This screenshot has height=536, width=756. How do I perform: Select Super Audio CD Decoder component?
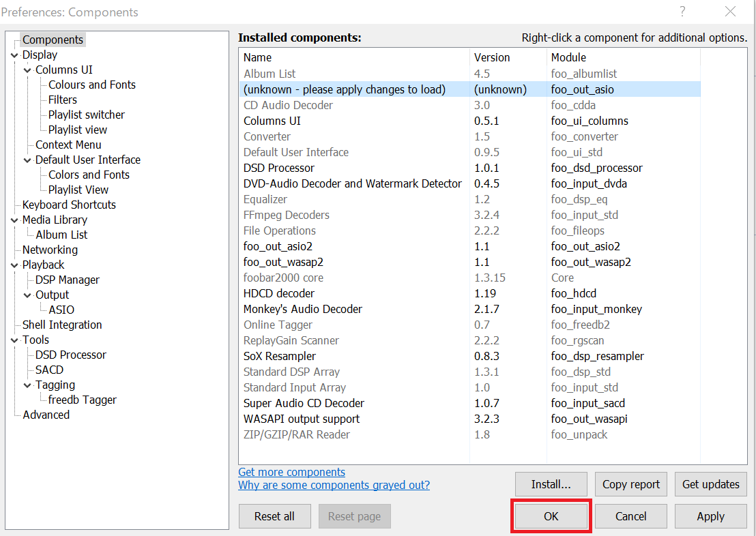[x=470, y=403]
